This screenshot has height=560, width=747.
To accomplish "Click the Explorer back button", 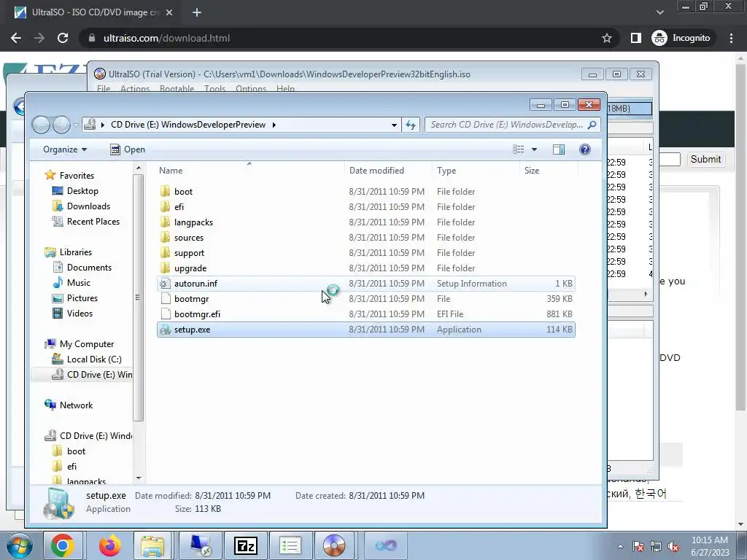I will tap(41, 125).
